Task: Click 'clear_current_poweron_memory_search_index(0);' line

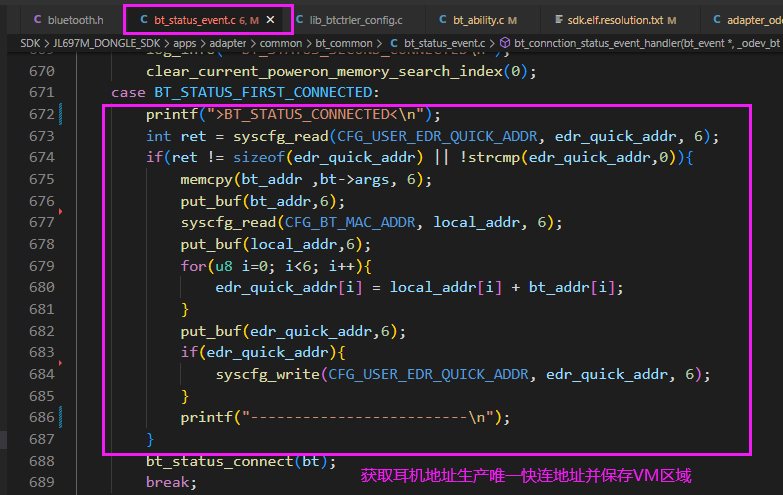Action: click(x=341, y=71)
